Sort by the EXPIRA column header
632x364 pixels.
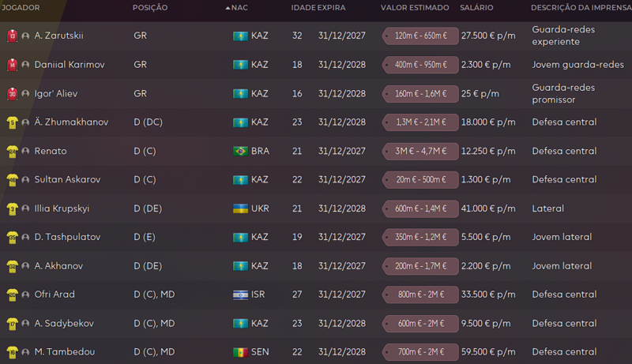pyautogui.click(x=331, y=8)
